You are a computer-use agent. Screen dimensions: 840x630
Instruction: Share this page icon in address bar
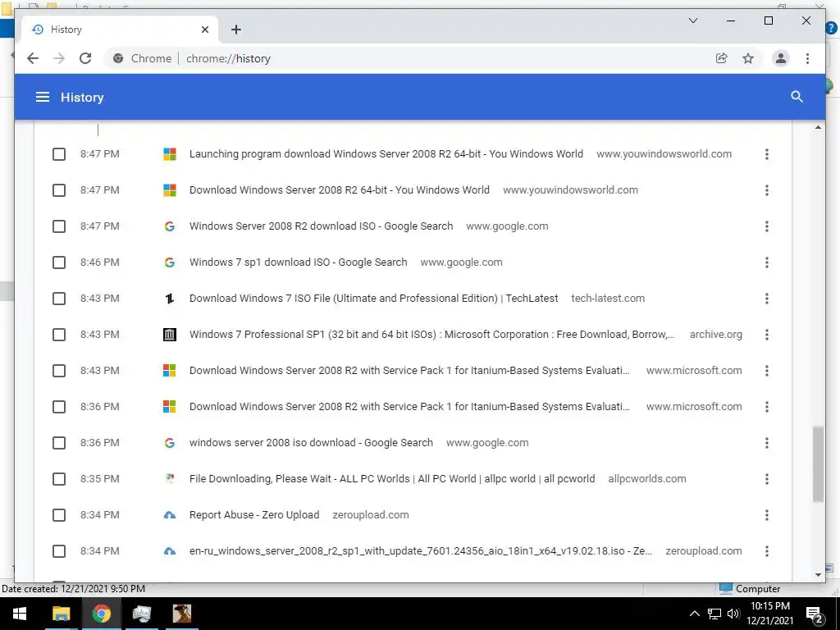722,58
